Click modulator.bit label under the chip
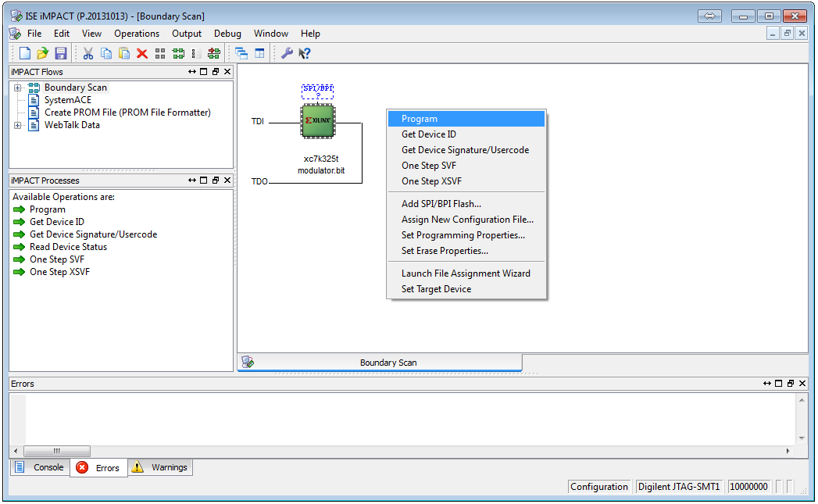 (321, 170)
